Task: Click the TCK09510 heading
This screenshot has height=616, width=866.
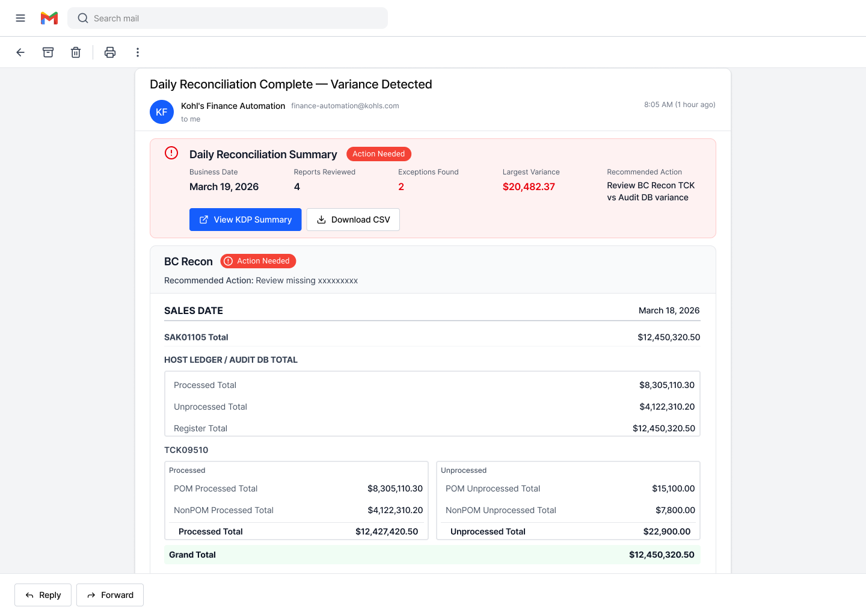Action: coord(186,450)
